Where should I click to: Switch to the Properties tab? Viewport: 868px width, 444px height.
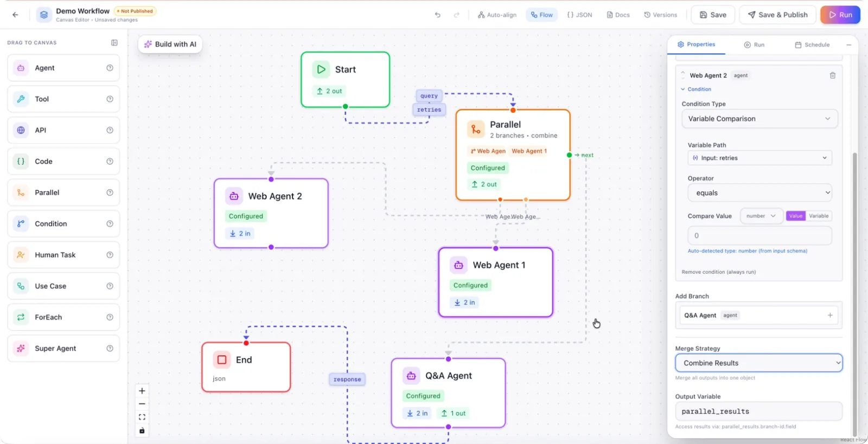tap(696, 44)
